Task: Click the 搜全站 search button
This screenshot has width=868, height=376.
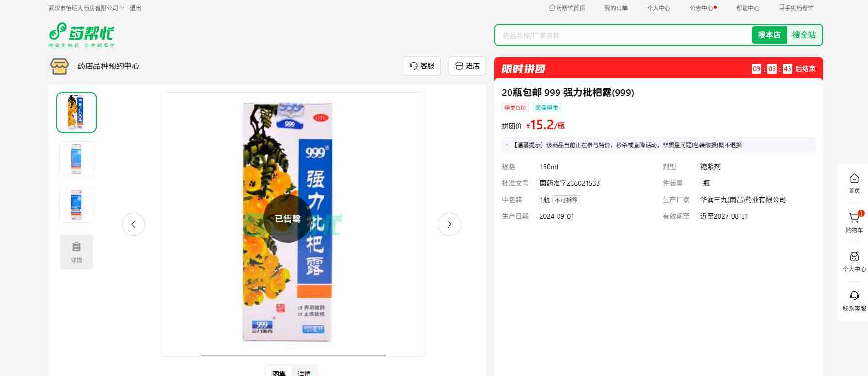Action: pyautogui.click(x=804, y=35)
